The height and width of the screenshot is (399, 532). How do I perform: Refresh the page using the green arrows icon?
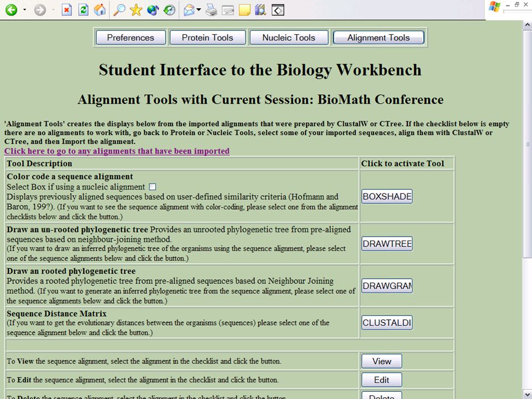click(83, 10)
